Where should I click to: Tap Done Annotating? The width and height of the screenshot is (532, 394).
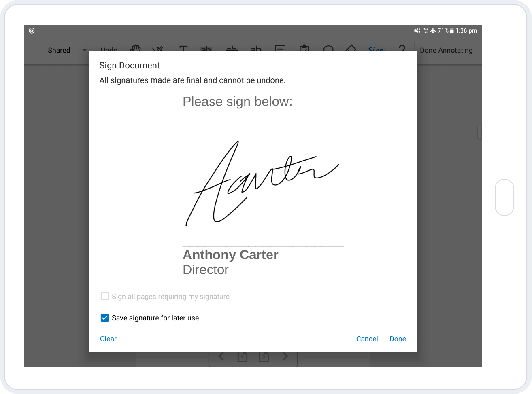coord(446,50)
